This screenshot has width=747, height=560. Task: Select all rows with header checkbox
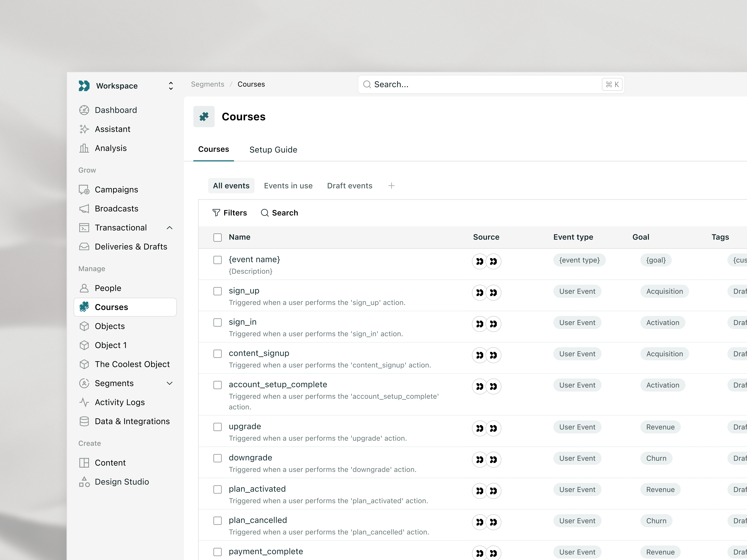217,237
